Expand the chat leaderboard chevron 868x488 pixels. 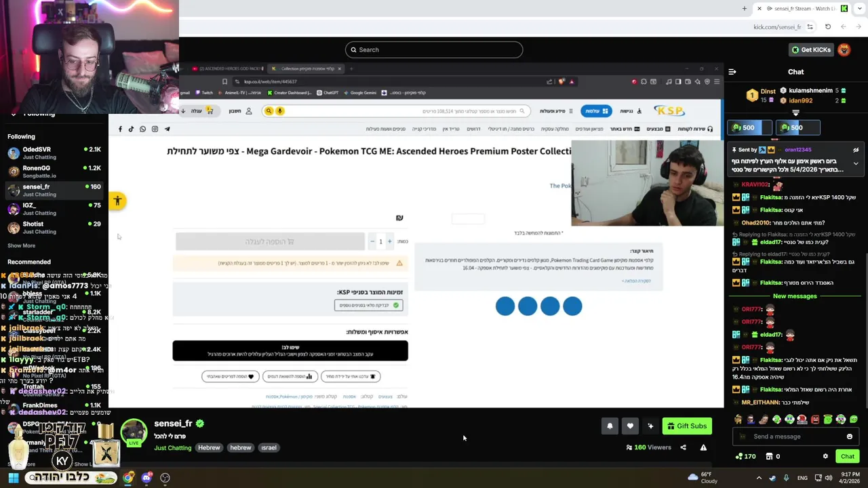point(795,113)
